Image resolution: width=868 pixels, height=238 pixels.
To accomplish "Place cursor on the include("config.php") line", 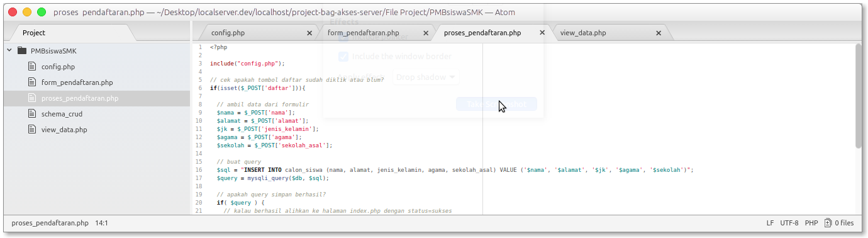I will pos(248,64).
